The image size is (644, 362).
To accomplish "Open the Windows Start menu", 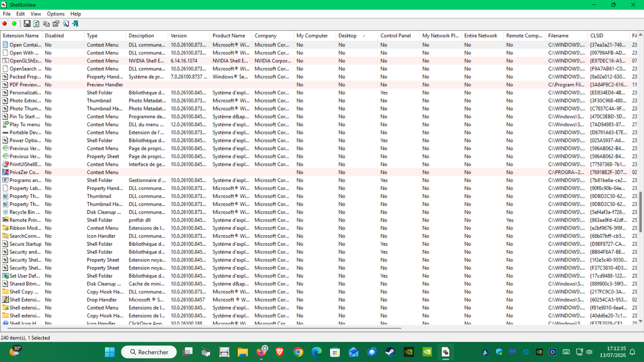I will [x=110, y=352].
